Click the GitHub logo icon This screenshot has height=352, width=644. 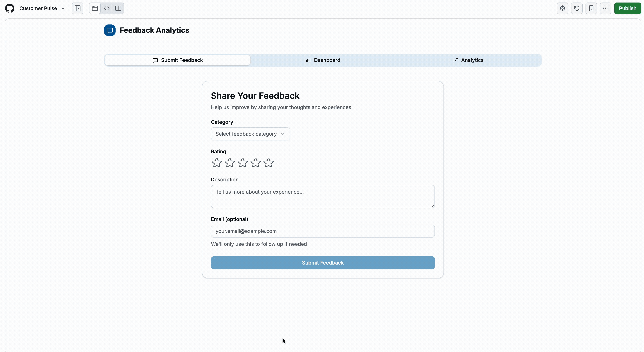point(10,8)
